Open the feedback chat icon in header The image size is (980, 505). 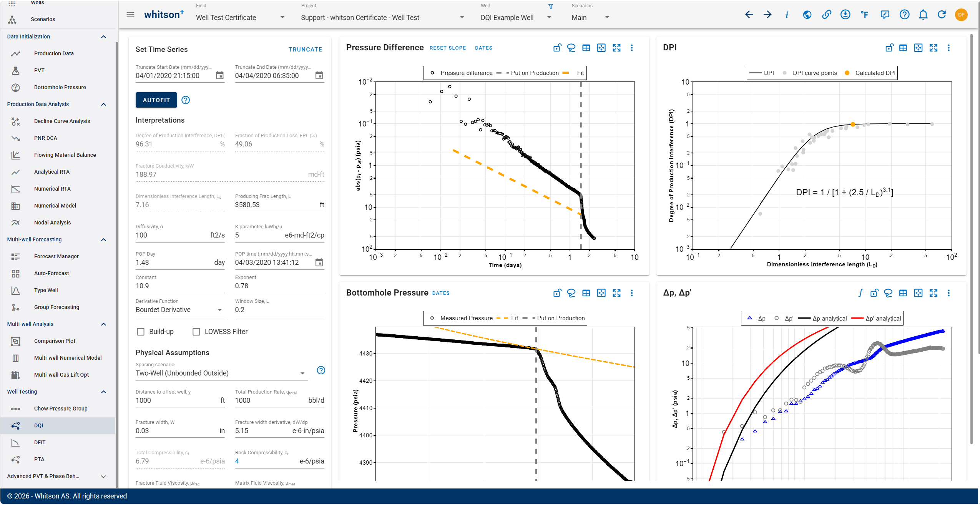(885, 15)
